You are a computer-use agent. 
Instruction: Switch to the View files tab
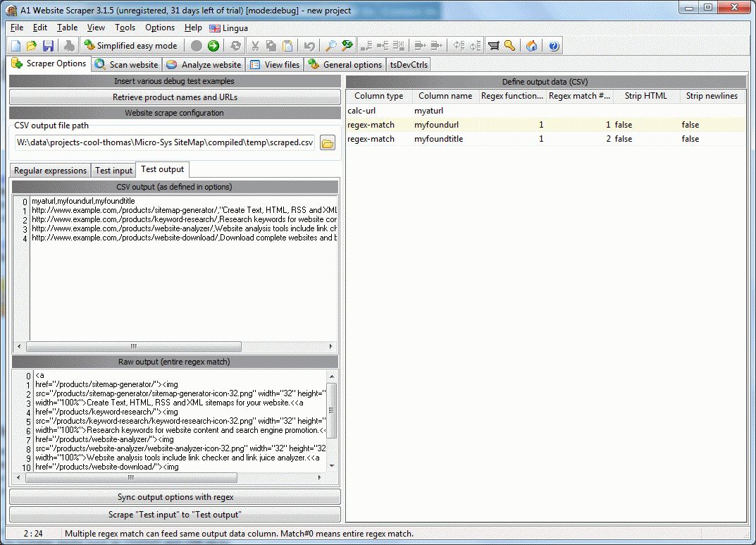275,65
